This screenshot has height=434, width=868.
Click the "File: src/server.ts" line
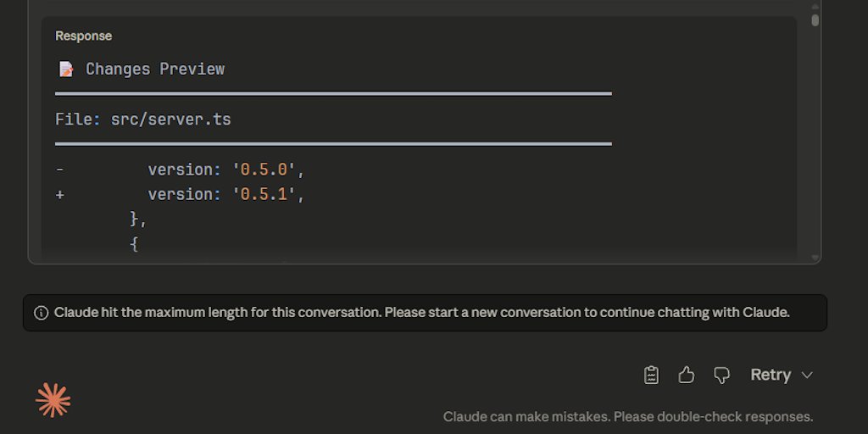pyautogui.click(x=143, y=120)
